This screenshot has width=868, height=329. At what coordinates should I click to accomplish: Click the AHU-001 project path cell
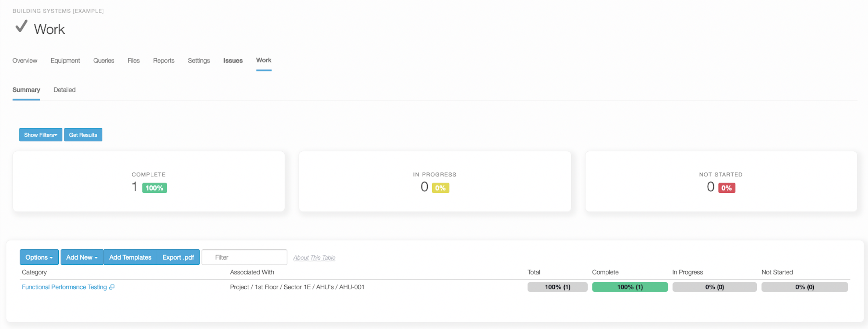[x=297, y=287]
